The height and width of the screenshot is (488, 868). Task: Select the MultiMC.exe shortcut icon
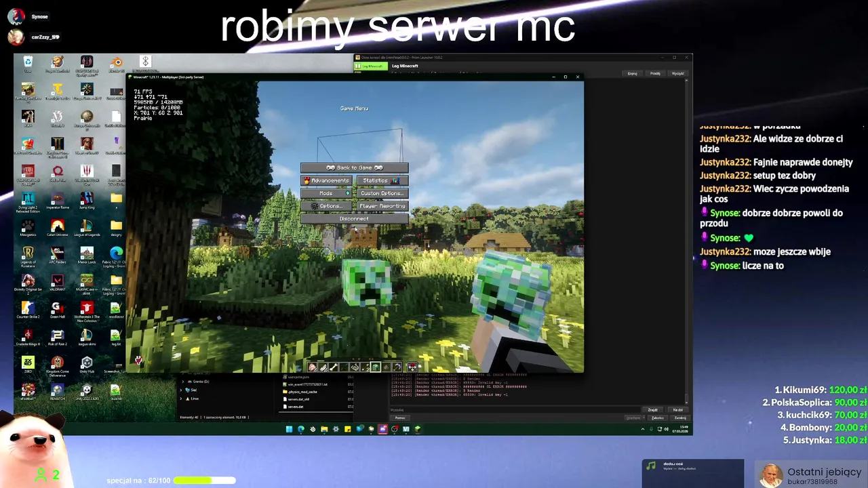(x=87, y=283)
